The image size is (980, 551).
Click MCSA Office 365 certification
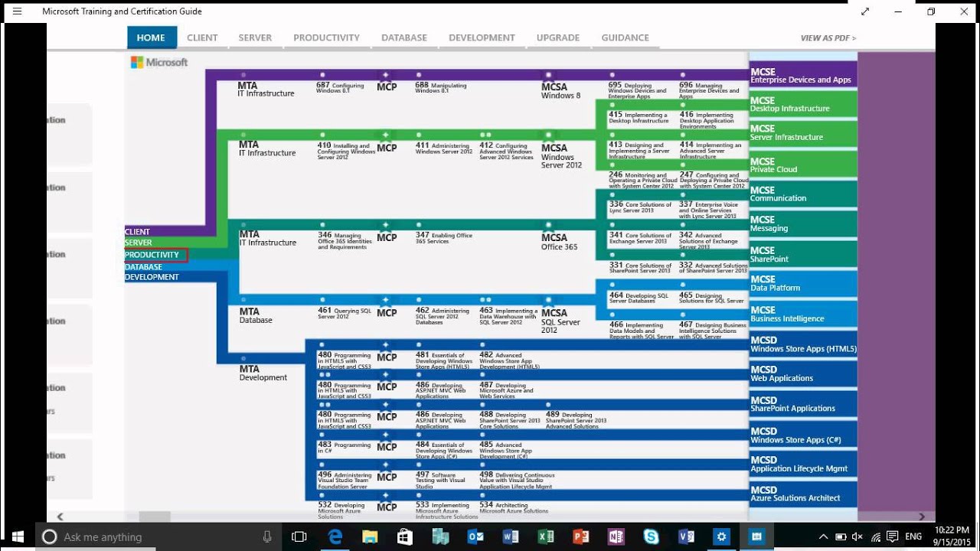coord(560,242)
